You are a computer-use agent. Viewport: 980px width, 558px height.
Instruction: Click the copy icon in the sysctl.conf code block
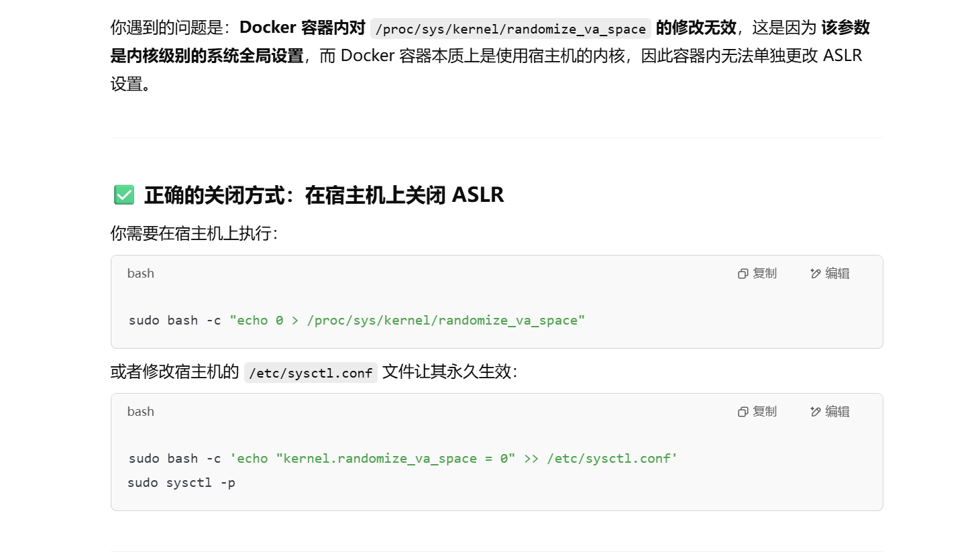[x=743, y=412]
